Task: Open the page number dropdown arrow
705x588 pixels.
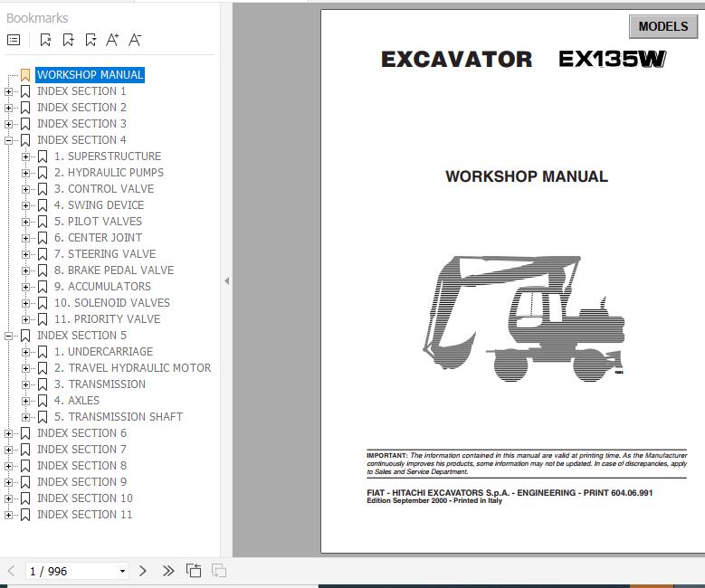Action: [122, 572]
